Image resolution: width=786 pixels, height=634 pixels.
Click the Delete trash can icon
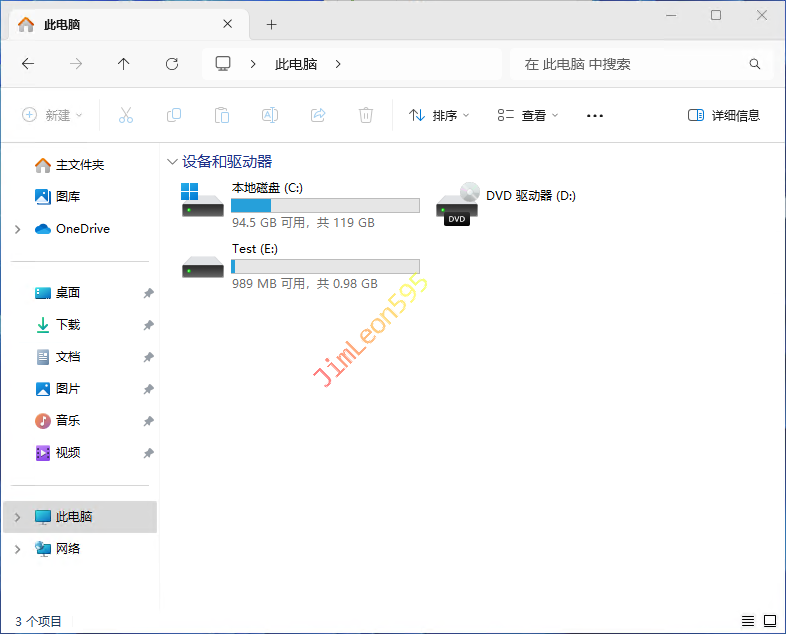click(366, 116)
